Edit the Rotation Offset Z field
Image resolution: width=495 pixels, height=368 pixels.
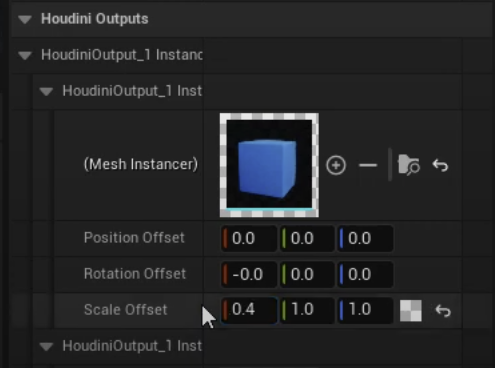[365, 274]
